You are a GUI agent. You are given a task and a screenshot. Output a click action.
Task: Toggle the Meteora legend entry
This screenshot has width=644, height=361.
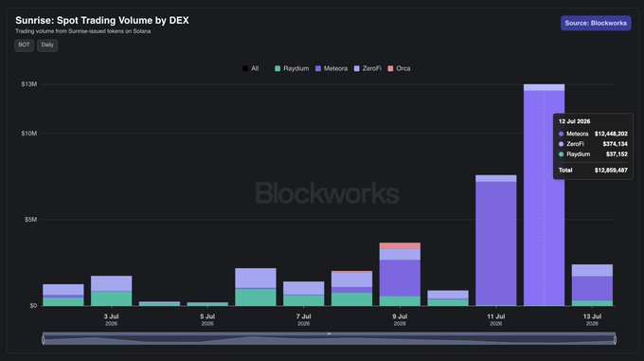tap(331, 68)
